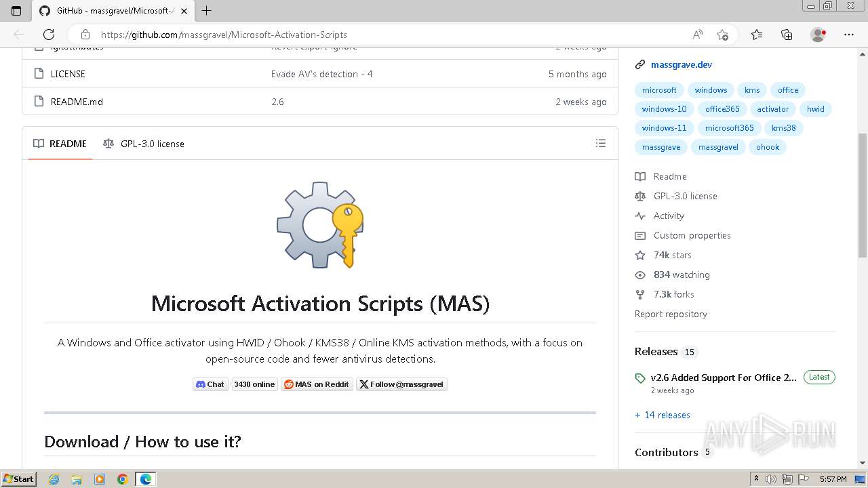Open the Favorites list icon
Image resolution: width=868 pixels, height=488 pixels.
757,35
